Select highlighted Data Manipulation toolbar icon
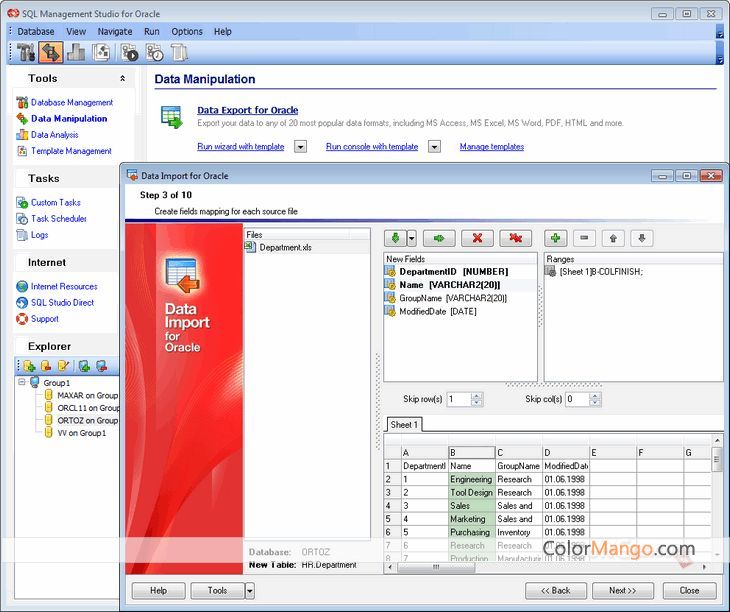This screenshot has height=612, width=730. (x=51, y=52)
